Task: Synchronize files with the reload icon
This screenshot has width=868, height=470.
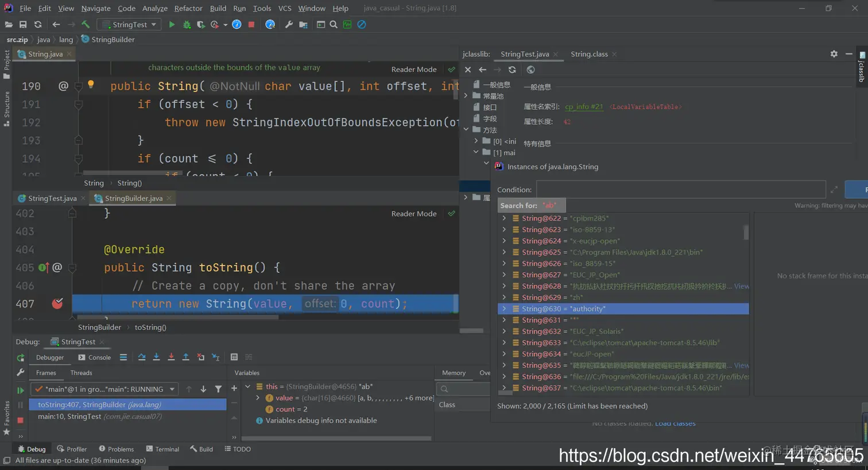Action: [38, 25]
